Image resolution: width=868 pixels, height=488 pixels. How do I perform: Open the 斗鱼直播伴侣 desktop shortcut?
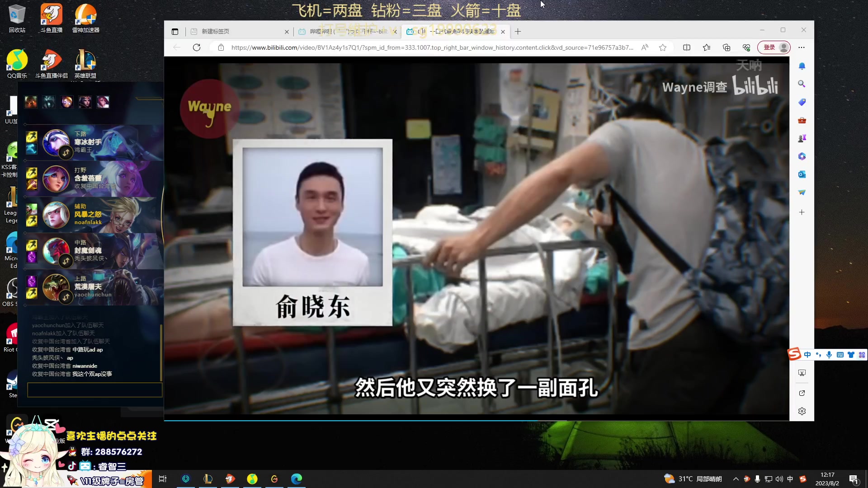[x=51, y=64]
